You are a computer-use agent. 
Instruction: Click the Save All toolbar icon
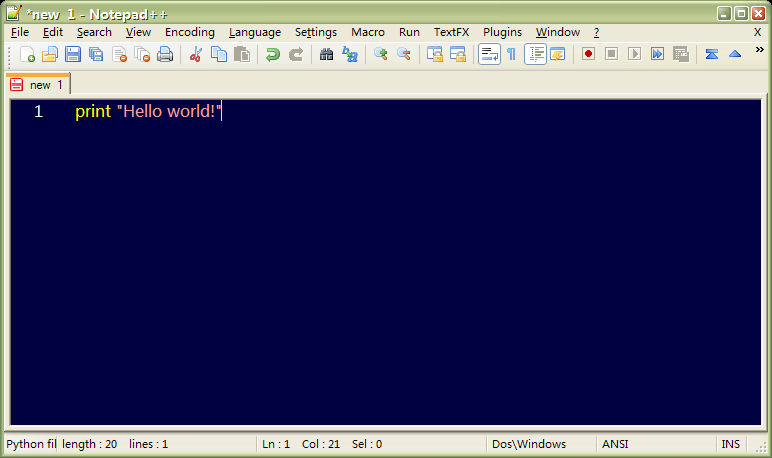[x=96, y=54]
